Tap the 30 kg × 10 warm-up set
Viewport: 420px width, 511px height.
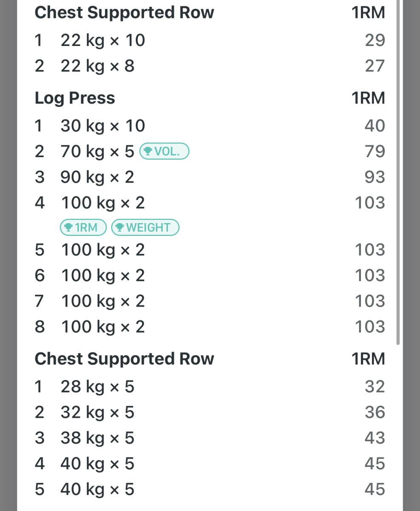coord(103,126)
